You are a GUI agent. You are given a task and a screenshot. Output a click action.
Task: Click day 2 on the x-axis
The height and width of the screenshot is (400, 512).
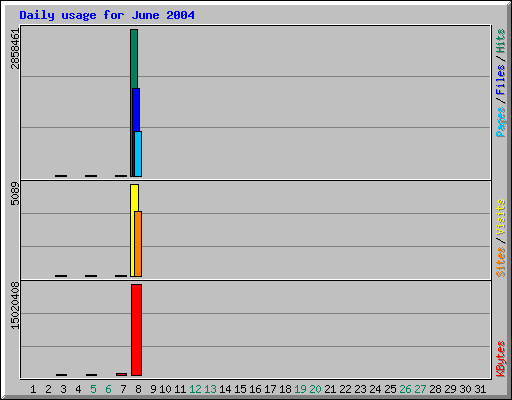point(48,389)
